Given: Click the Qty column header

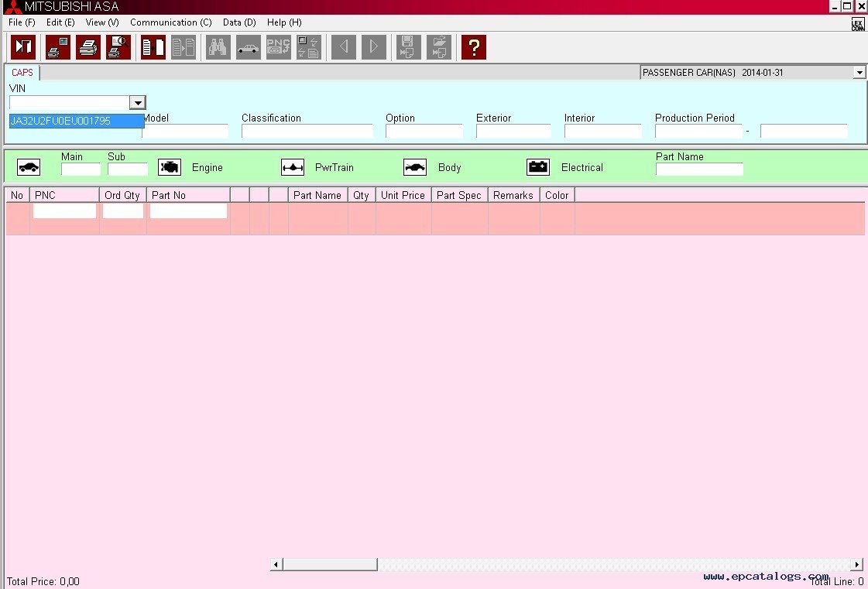Looking at the screenshot, I should pyautogui.click(x=362, y=195).
